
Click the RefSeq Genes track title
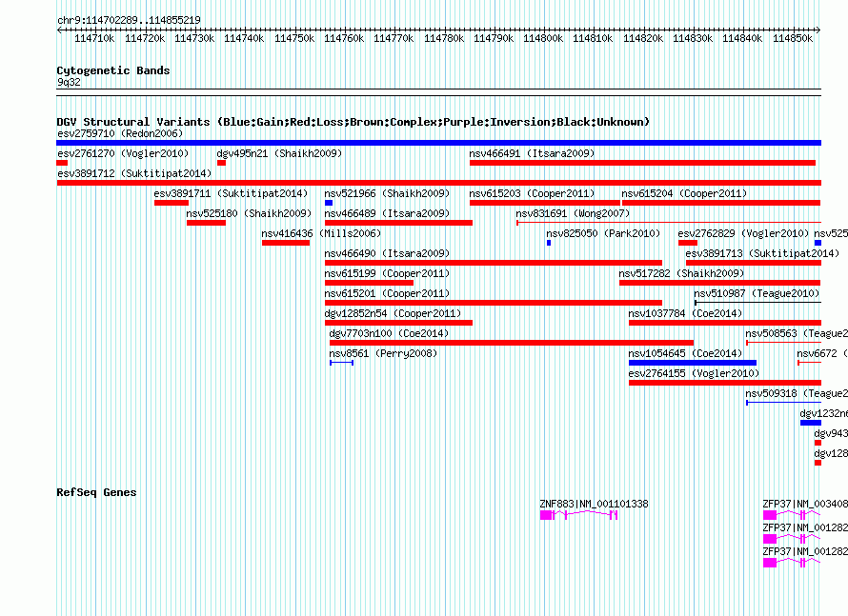click(x=97, y=492)
